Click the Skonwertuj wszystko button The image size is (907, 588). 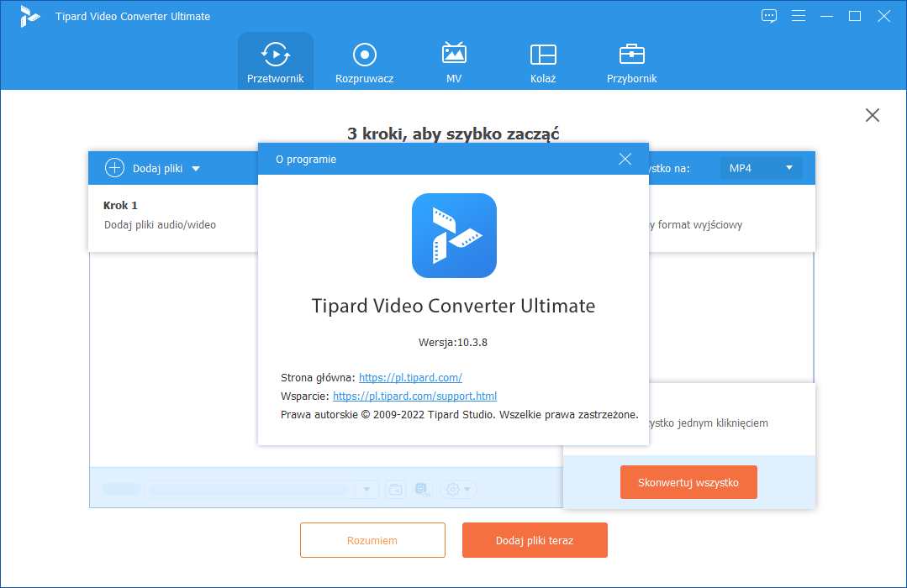(x=688, y=482)
